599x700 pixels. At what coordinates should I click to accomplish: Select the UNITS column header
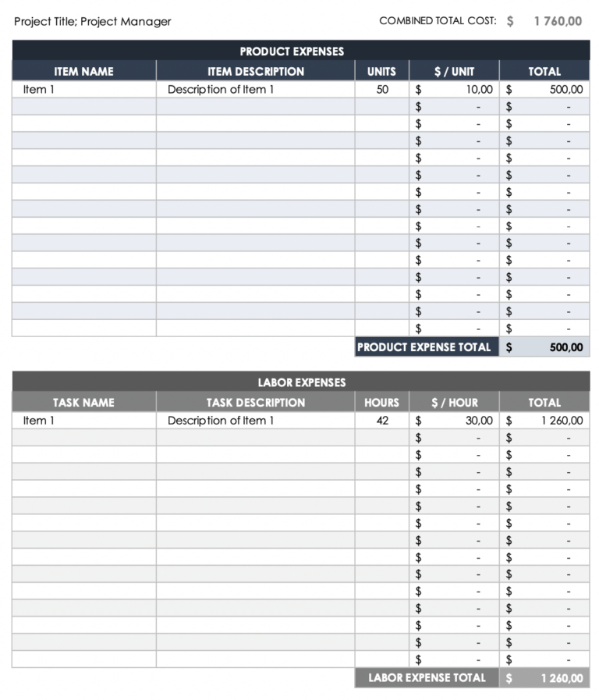click(381, 71)
